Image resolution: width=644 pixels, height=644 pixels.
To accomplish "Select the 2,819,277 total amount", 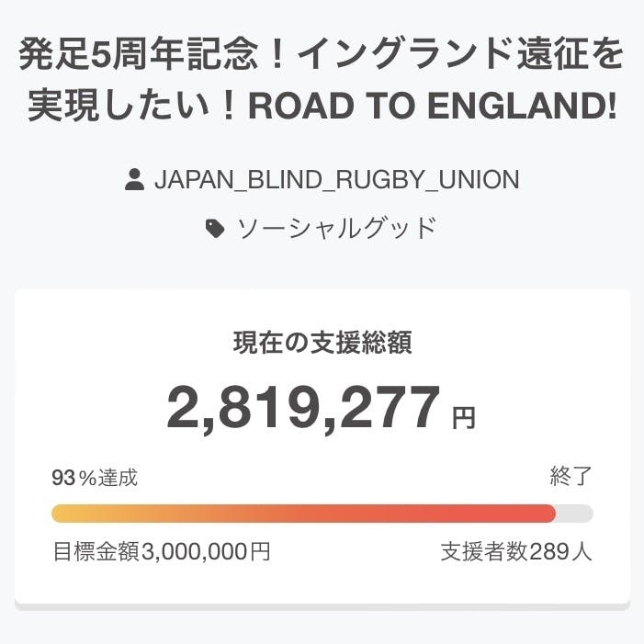I will point(304,408).
